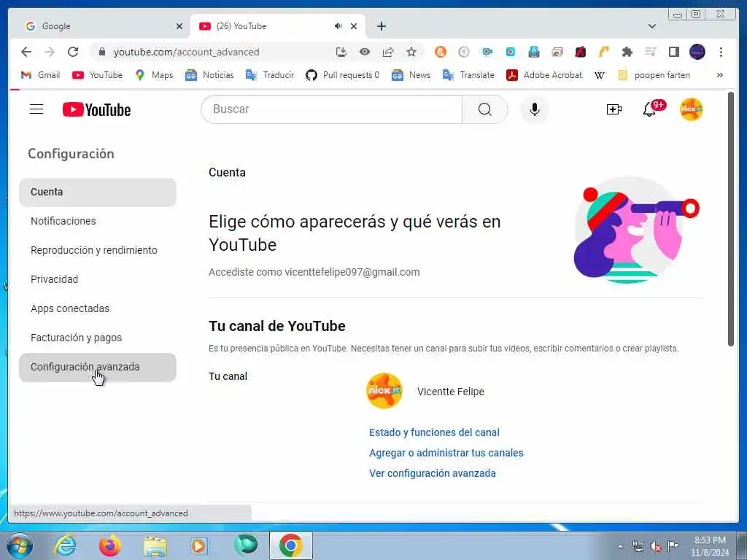Click the search magnifier button
747x560 pixels.
point(484,109)
